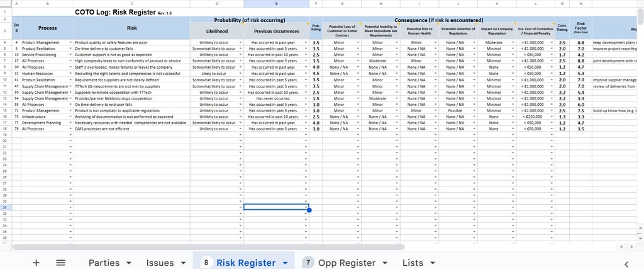
Task: Click the 'Risk' column header cell
Action: pyautogui.click(x=132, y=28)
